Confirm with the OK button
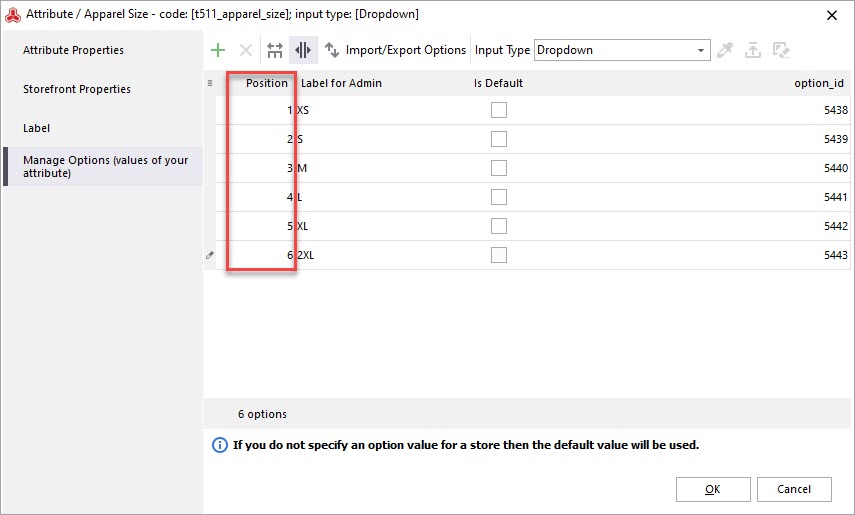This screenshot has height=515, width=855. (713, 489)
